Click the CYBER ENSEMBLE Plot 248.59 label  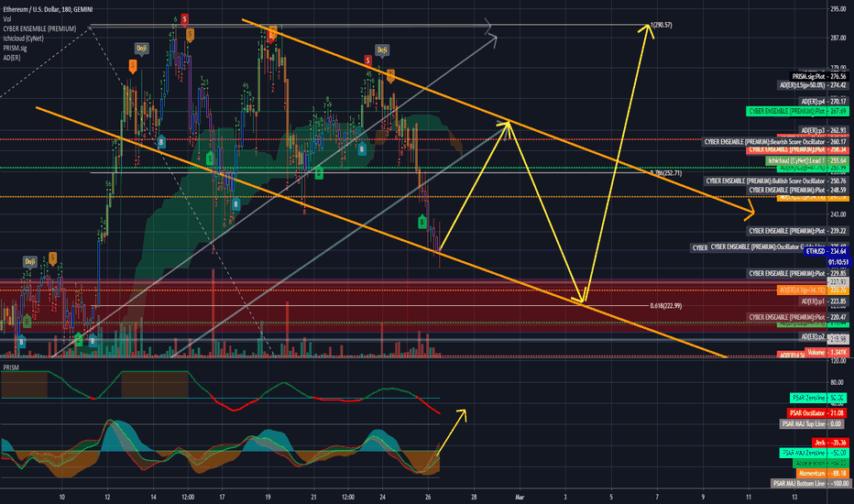click(797, 191)
